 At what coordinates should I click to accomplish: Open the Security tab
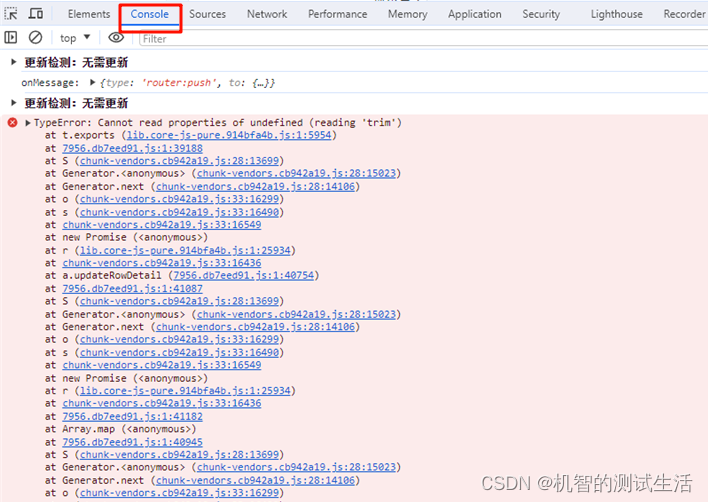[541, 14]
